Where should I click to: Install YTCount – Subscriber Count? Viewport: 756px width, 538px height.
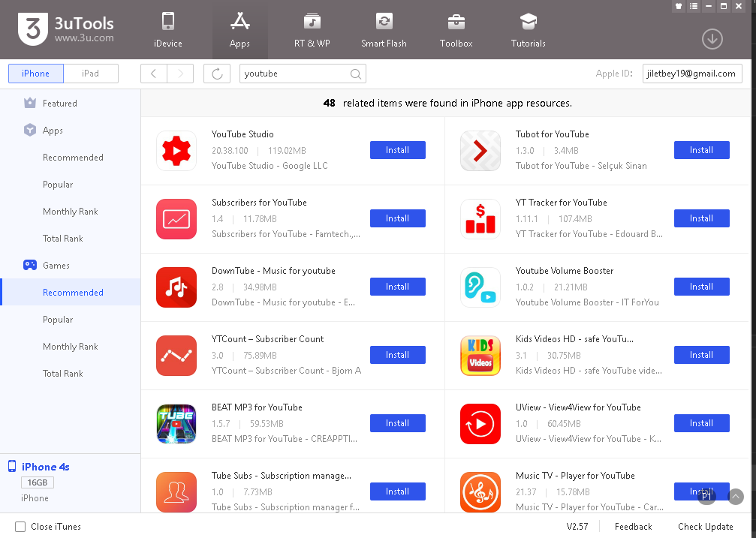coord(398,355)
